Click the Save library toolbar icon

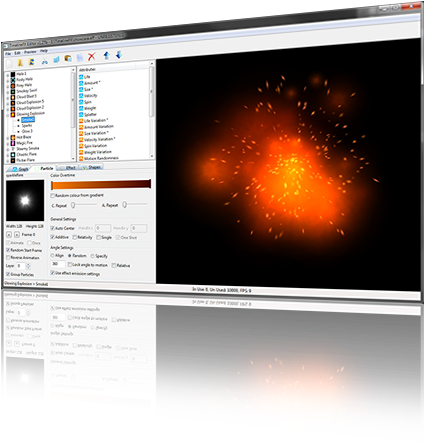[32, 62]
